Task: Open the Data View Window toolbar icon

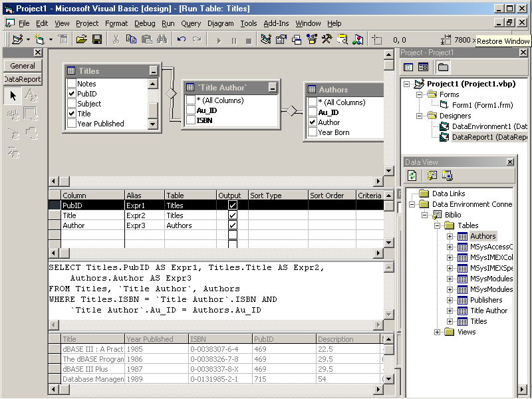Action: click(342, 40)
